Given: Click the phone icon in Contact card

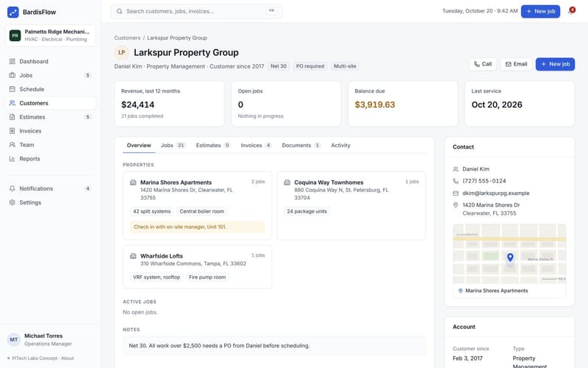Looking at the screenshot, I should tap(456, 181).
